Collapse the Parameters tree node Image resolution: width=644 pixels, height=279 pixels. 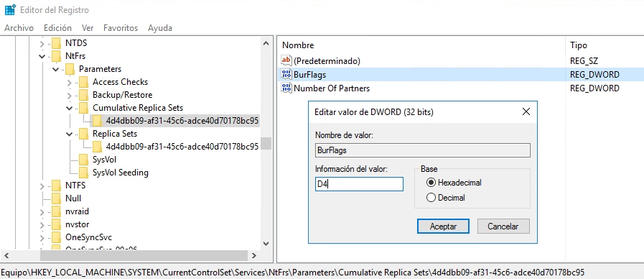click(x=56, y=69)
